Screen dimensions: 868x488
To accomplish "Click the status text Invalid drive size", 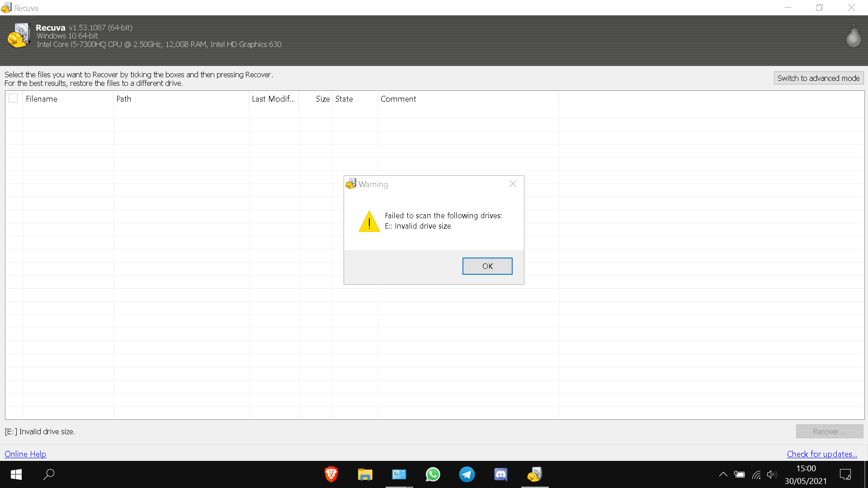I will pos(40,432).
